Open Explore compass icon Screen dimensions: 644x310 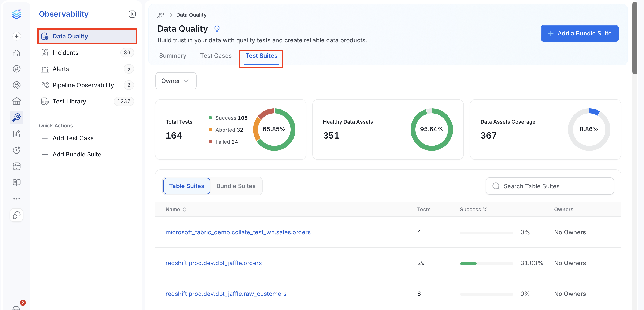[x=16, y=69]
